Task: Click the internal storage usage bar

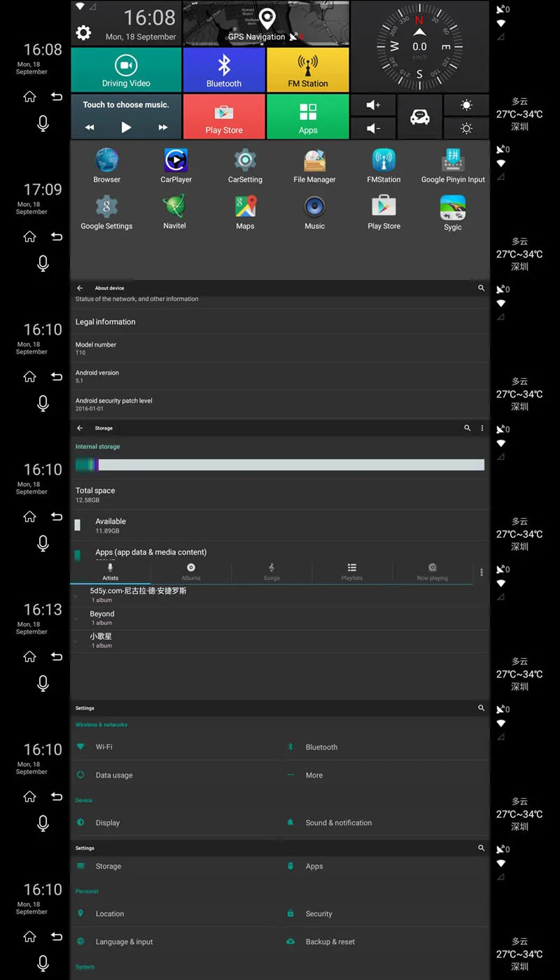Action: (279, 464)
